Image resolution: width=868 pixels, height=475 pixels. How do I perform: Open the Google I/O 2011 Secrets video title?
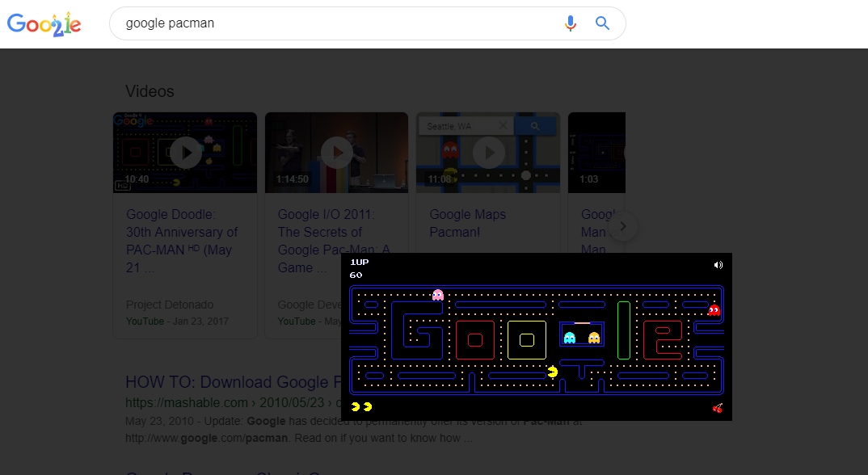(334, 241)
